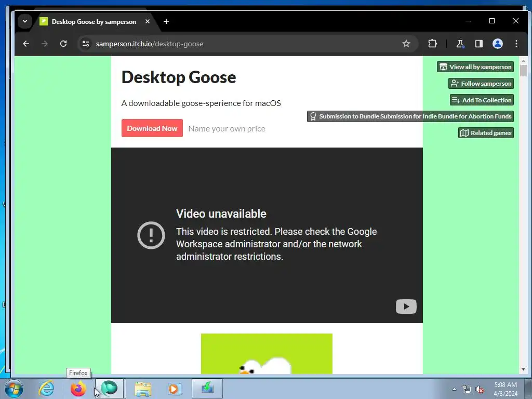Toggle the browser side panel

click(478, 44)
